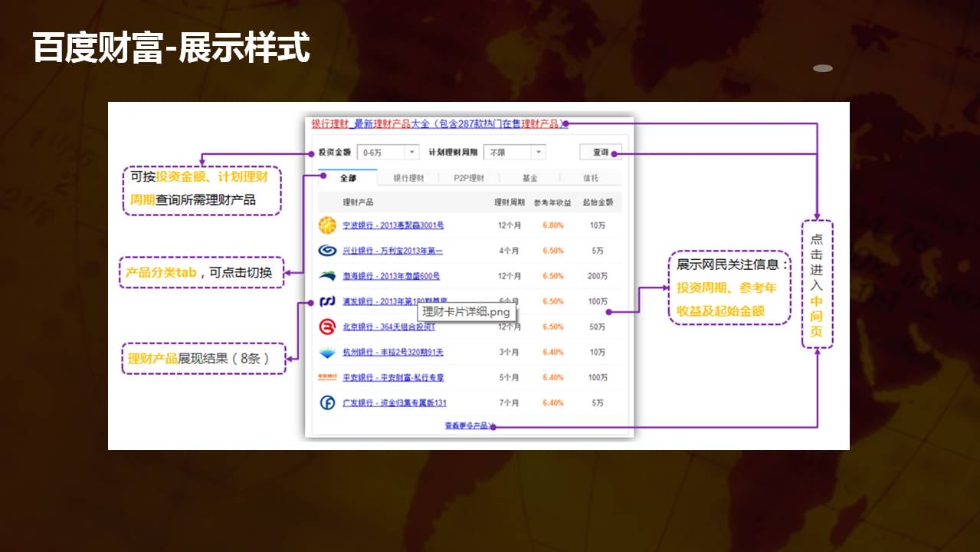Open the 北京银行 364天 product link
Screen dimensions: 980x552
[x=388, y=327]
